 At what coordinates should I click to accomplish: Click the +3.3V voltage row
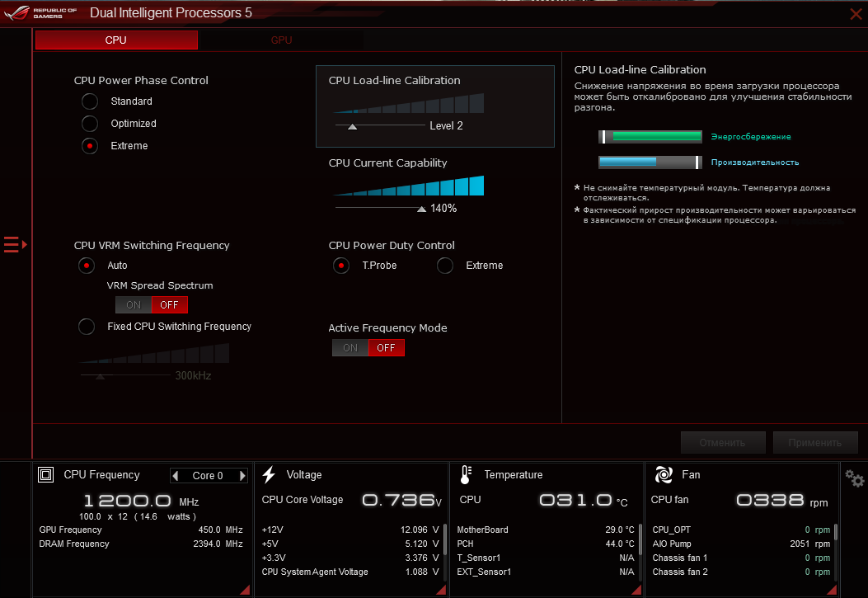click(350, 558)
